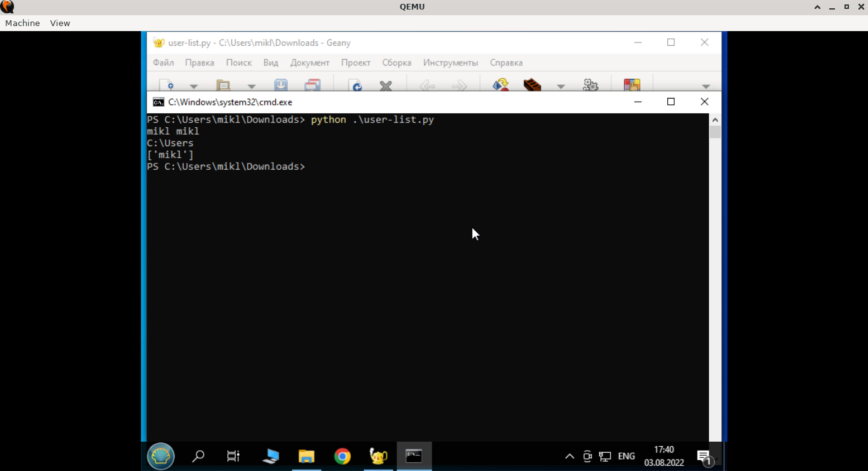Image resolution: width=868 pixels, height=471 pixels.
Task: Click the ['mikl'] output line
Action: point(170,154)
